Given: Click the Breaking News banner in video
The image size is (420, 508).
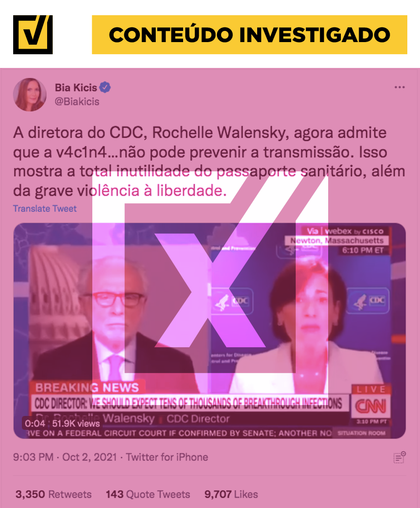Looking at the screenshot, I should (x=87, y=387).
